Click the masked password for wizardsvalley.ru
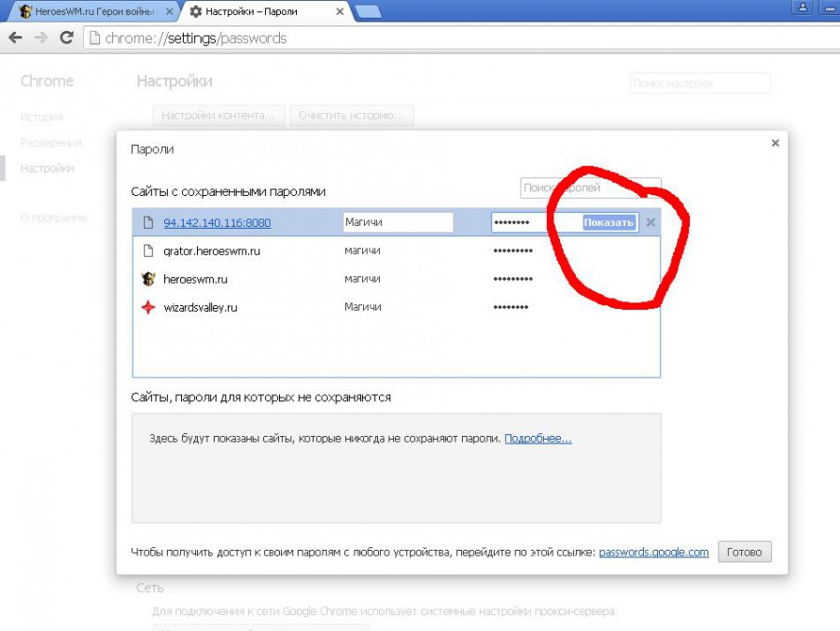This screenshot has height=631, width=840. (x=511, y=307)
